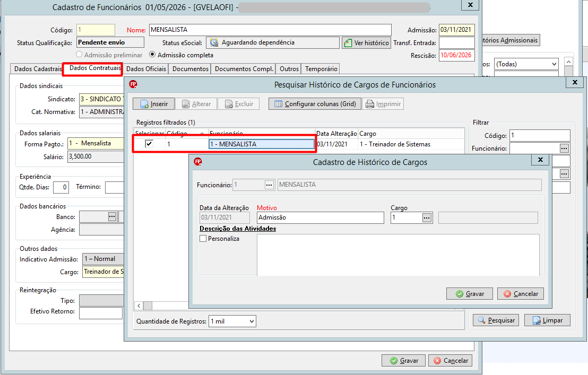Open Ver histórico of eSocial status
This screenshot has height=375, width=588.
click(366, 43)
